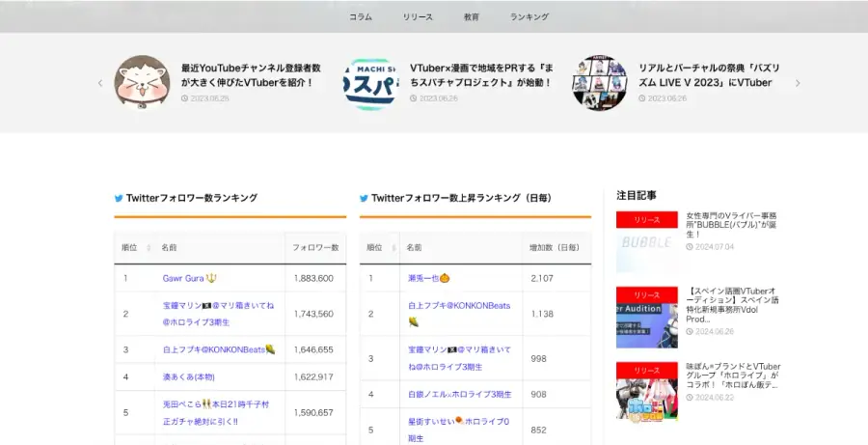The image size is (868, 445).
Task: Open Gawr Gura profile link
Action: tap(189, 278)
